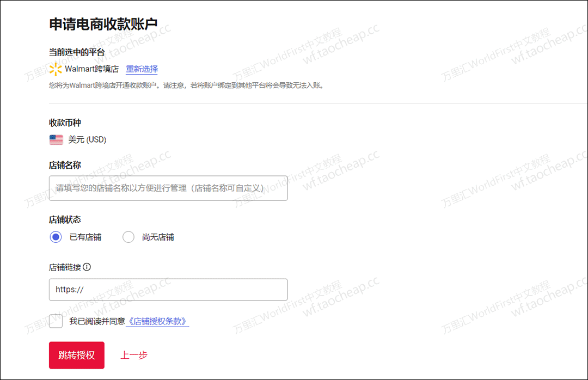Click the Walmart spark logo icon
The height and width of the screenshot is (380, 588).
pyautogui.click(x=56, y=69)
